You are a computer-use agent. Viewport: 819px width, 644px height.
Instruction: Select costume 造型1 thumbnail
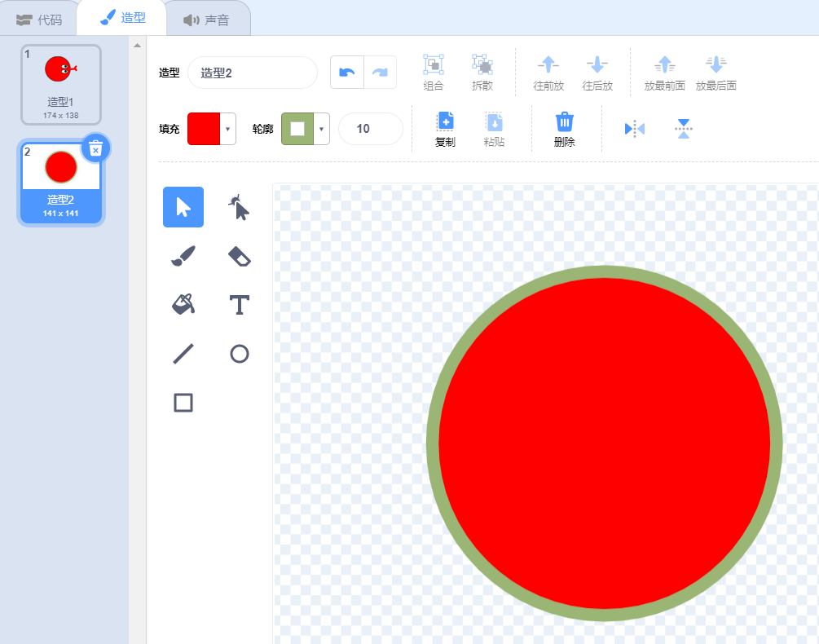[61, 85]
